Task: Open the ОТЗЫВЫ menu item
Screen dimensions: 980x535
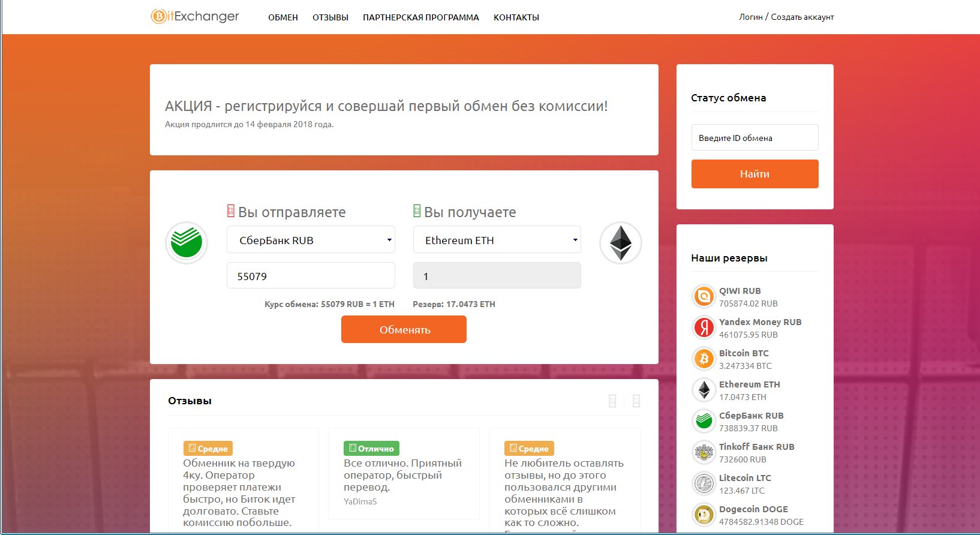Action: click(330, 17)
